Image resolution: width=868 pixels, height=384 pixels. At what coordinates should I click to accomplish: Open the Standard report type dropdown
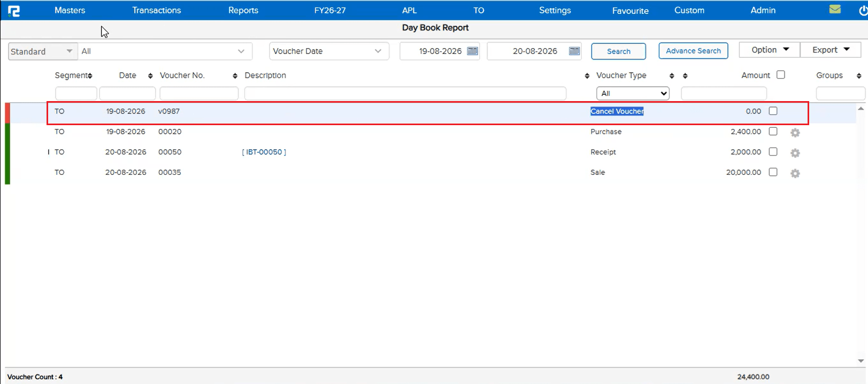pyautogui.click(x=42, y=51)
